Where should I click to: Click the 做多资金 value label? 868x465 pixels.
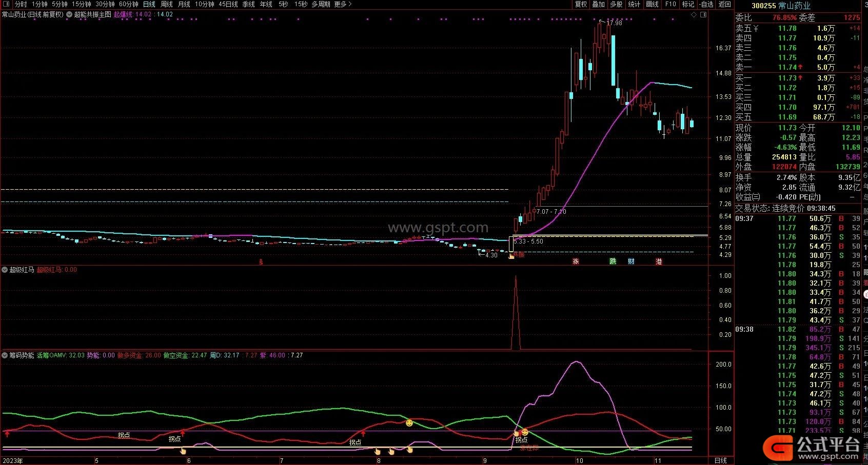click(139, 355)
